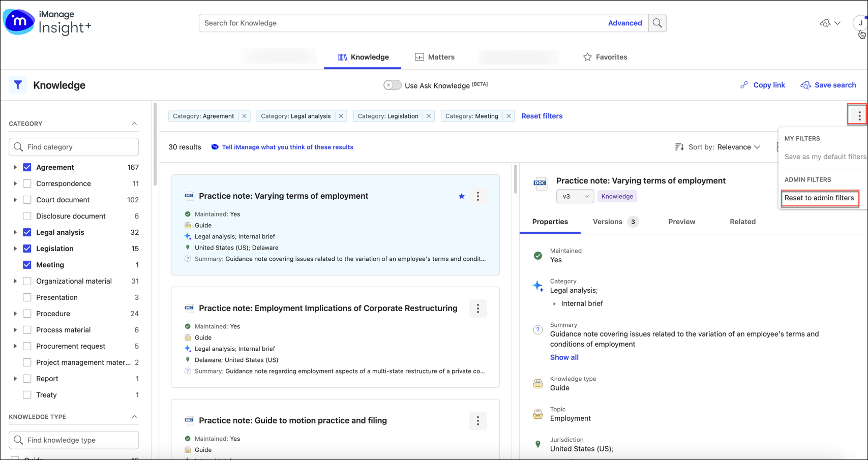
Task: Check the Presentation category checkbox
Action: tap(27, 297)
